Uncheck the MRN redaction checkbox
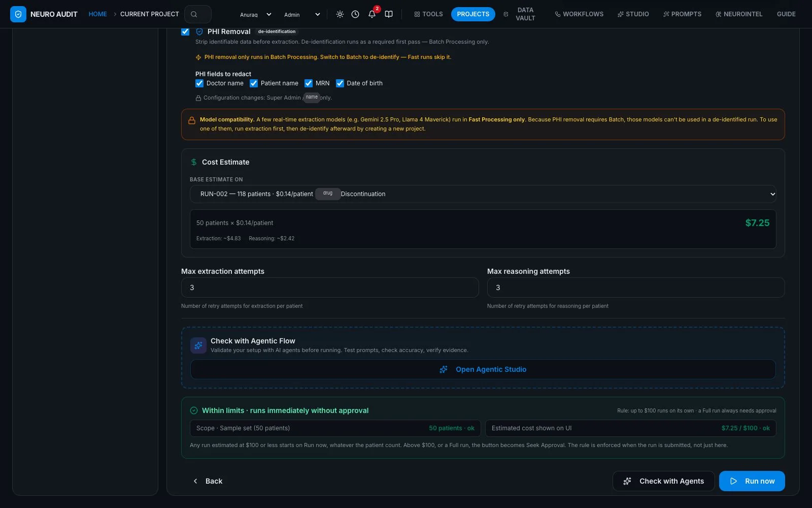 pos(309,83)
